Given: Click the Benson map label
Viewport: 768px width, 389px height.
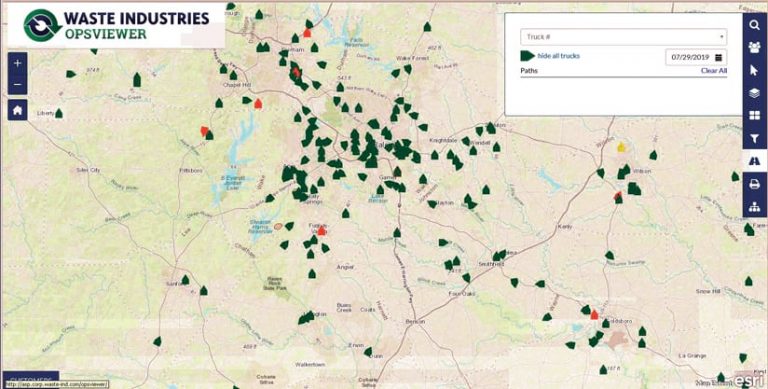Looking at the screenshot, I should tap(415, 321).
